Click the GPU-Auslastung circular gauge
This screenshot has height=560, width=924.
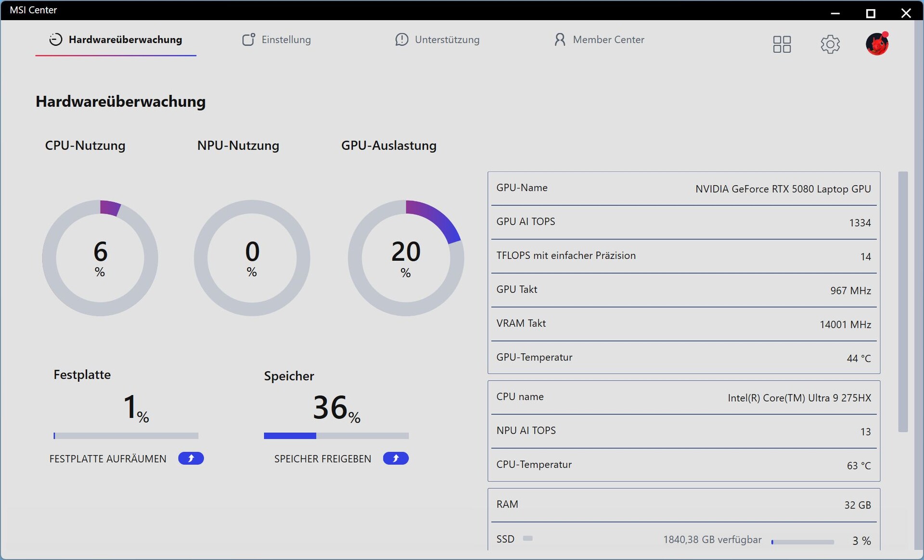tap(406, 258)
